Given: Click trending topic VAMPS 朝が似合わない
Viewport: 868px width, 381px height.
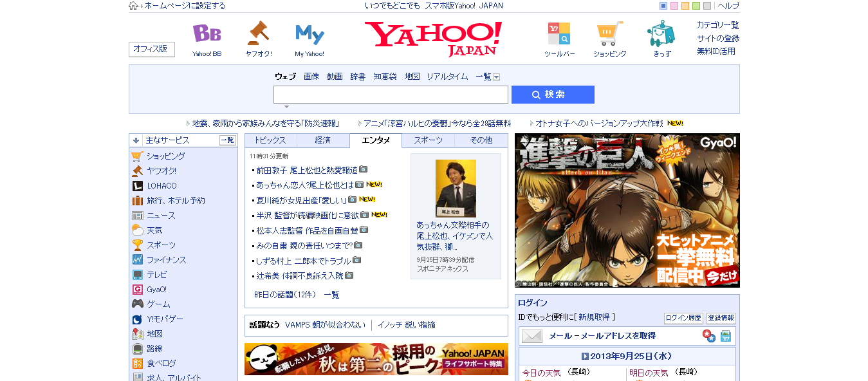Looking at the screenshot, I should 325,325.
